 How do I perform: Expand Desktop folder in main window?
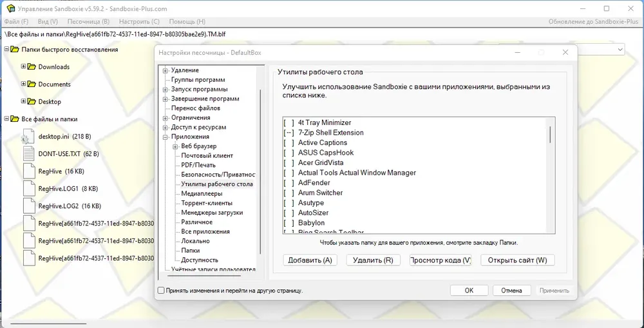point(23,102)
